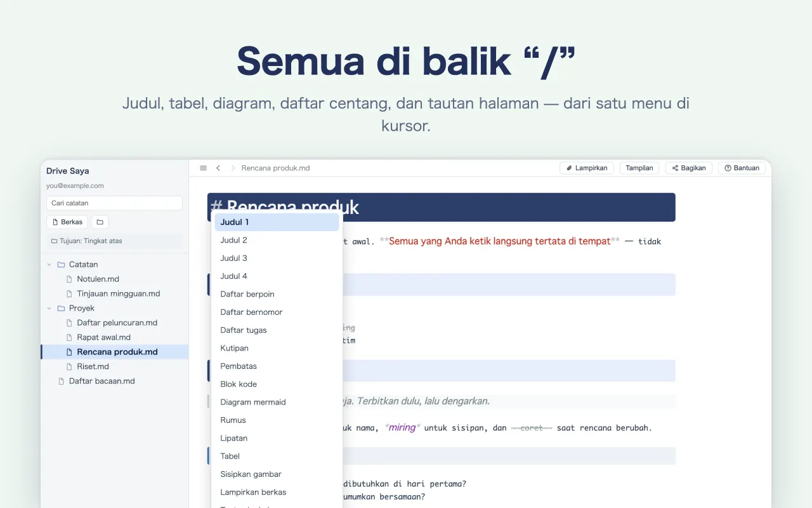Image resolution: width=812 pixels, height=508 pixels.
Task: Collapse the Proyek folder chevron
Action: pyautogui.click(x=49, y=308)
